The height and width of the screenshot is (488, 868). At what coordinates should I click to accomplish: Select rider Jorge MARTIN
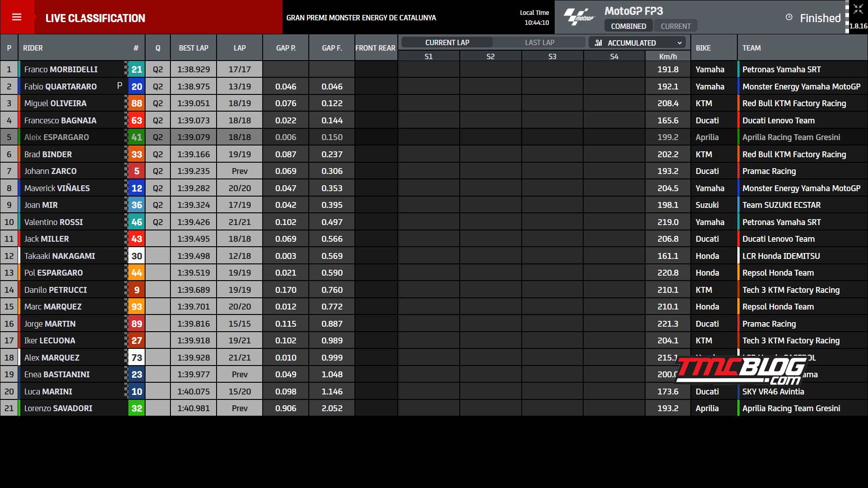click(50, 324)
